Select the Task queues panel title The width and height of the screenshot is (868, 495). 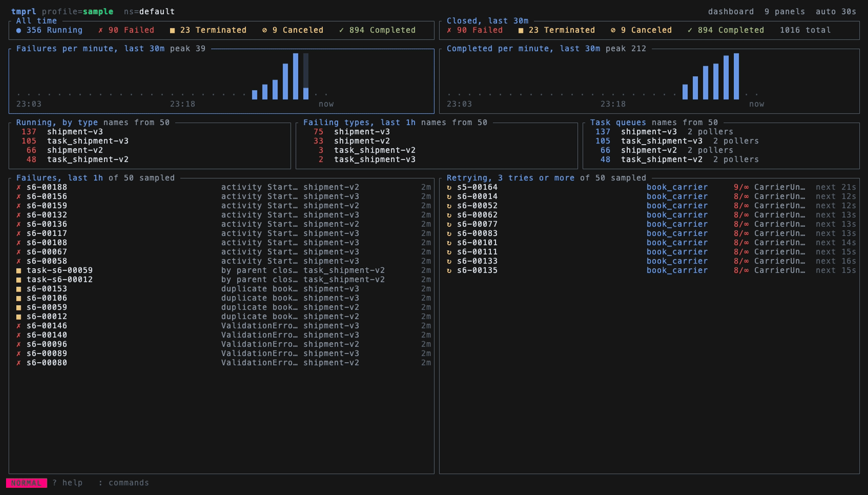[x=618, y=122]
